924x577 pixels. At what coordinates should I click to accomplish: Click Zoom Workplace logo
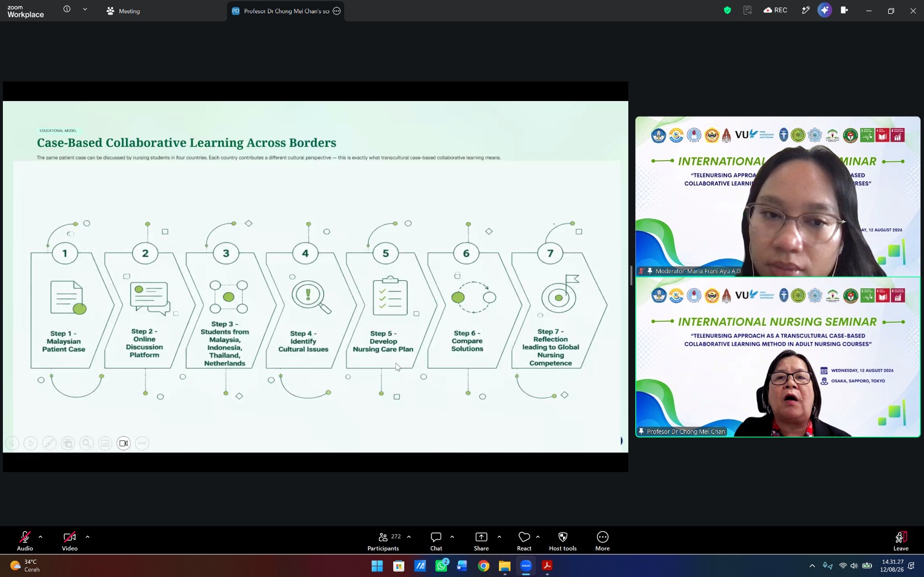[25, 12]
